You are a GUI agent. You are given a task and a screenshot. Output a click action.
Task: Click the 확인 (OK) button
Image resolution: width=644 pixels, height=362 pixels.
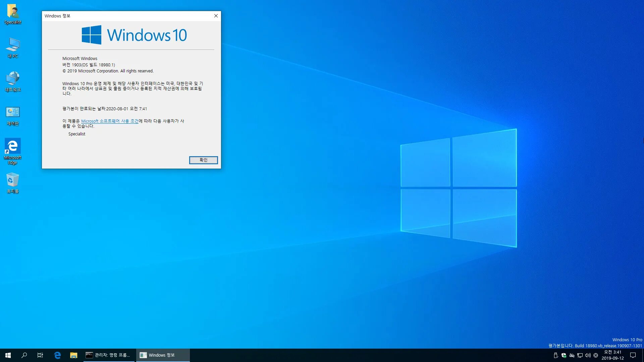pyautogui.click(x=203, y=160)
